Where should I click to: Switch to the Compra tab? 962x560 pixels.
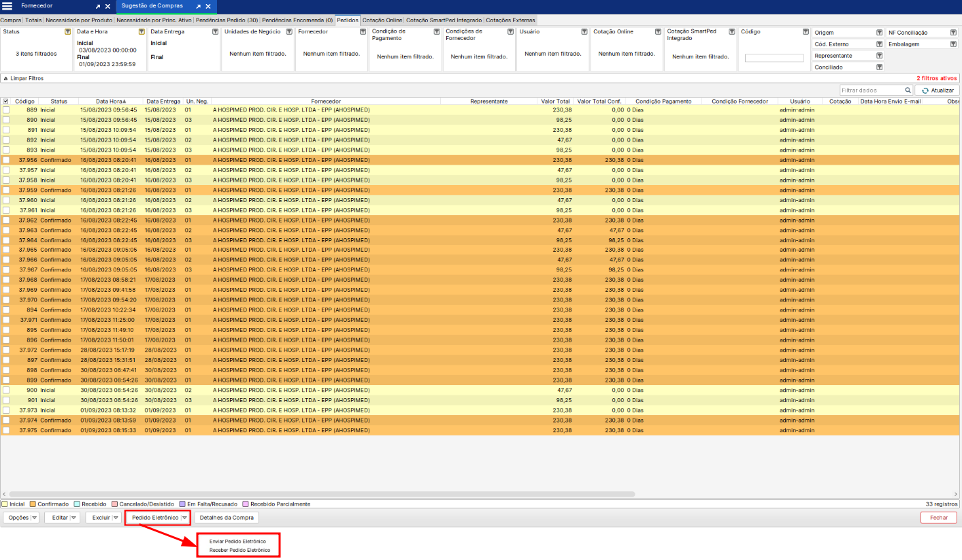point(12,20)
